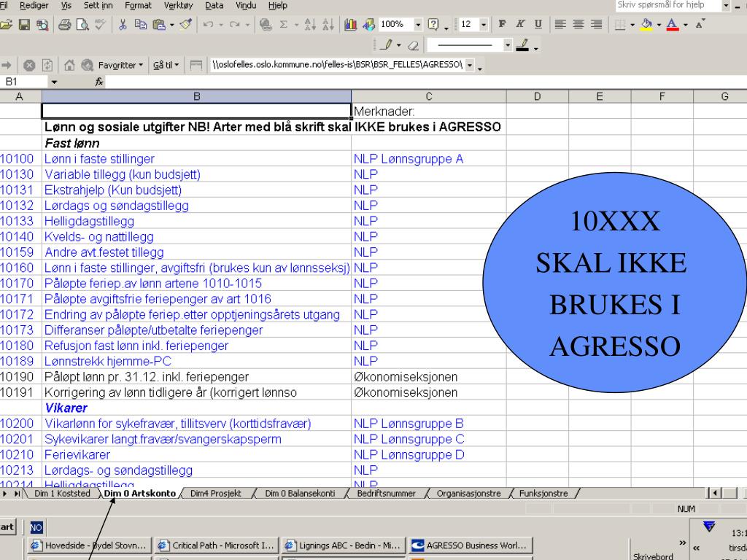Click the red Font Color button
This screenshot has width=747, height=560.
coord(672,24)
